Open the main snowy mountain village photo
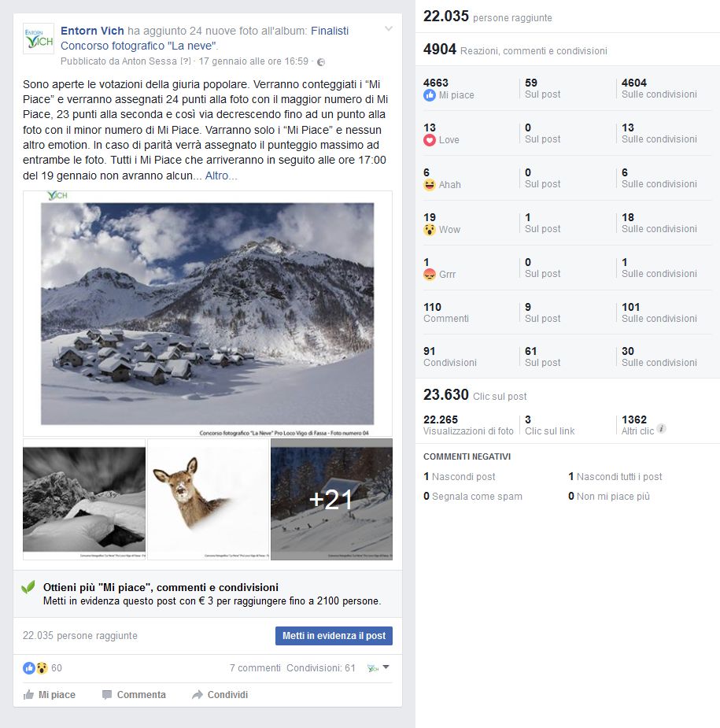The width and height of the screenshot is (720, 728). point(208,314)
